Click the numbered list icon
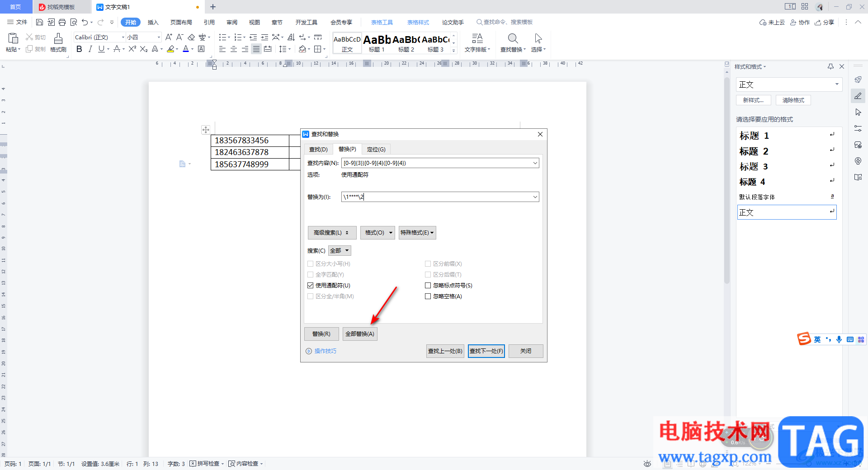The image size is (868, 470). [x=238, y=37]
